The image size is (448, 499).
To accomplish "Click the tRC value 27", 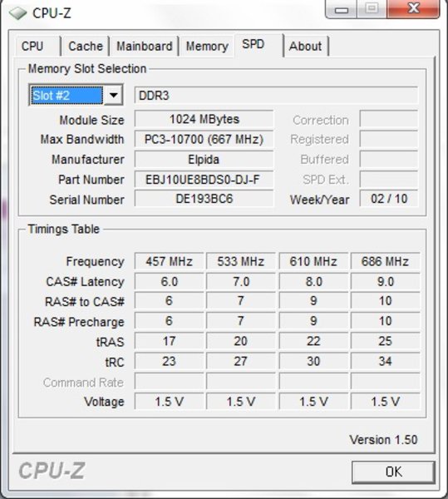I will [241, 361].
